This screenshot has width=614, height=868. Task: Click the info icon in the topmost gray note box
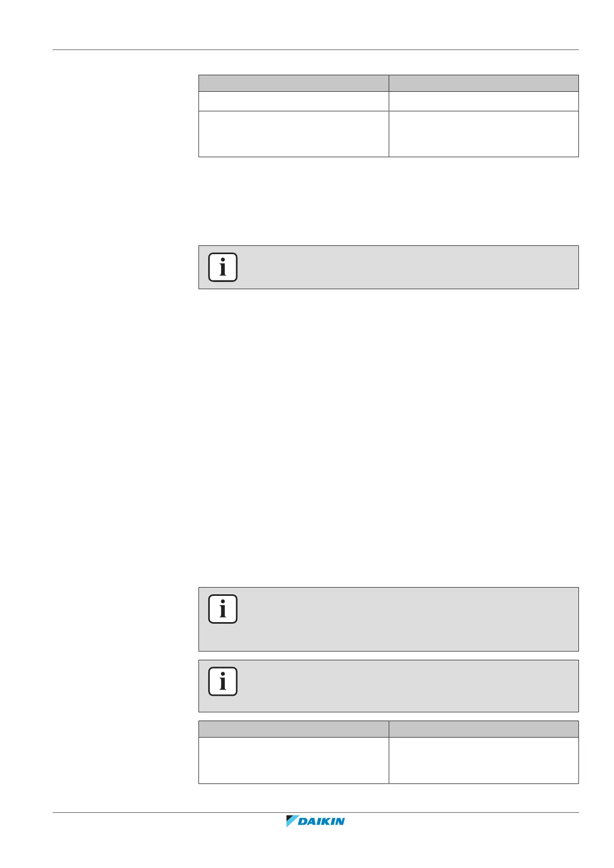[223, 267]
